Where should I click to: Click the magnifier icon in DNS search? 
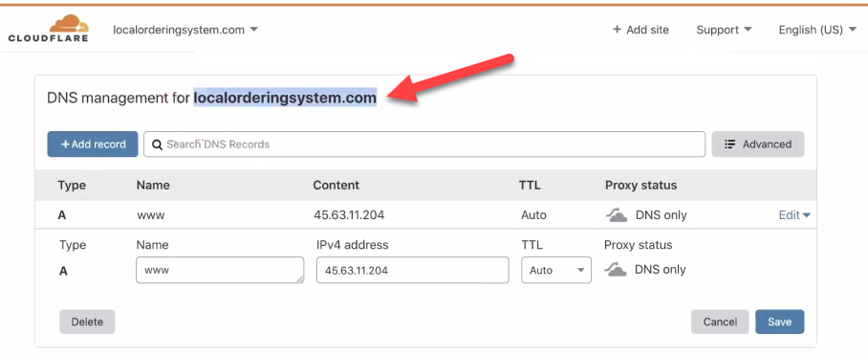click(x=157, y=145)
